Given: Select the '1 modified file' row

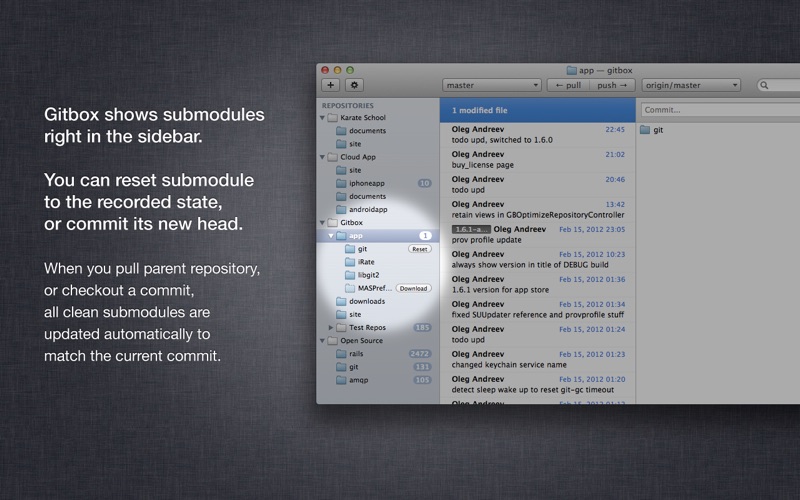Looking at the screenshot, I should (537, 110).
